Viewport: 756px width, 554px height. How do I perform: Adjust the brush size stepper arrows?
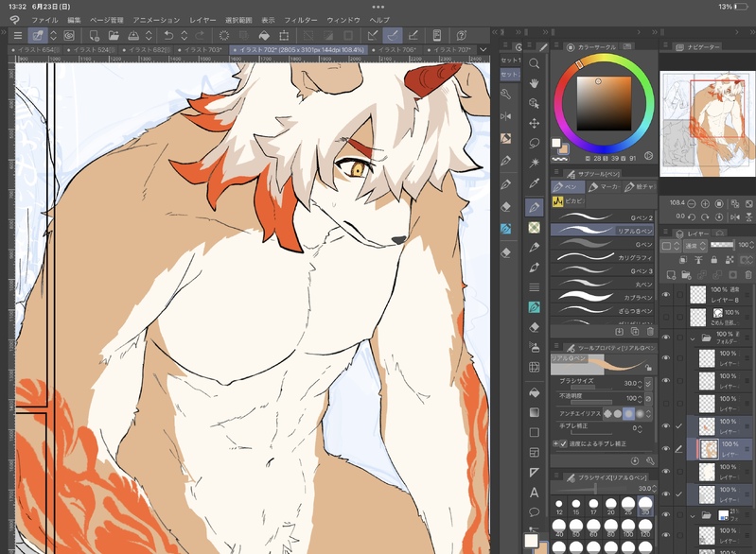tap(640, 384)
